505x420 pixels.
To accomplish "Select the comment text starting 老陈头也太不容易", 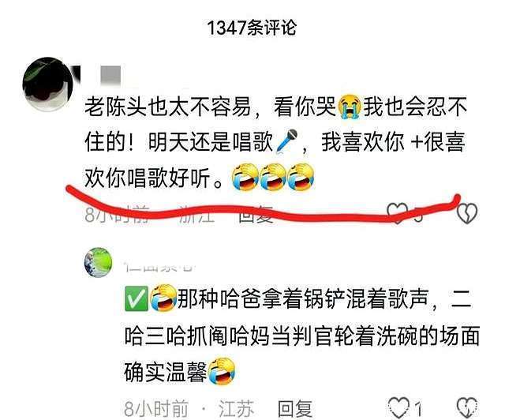I will tap(275, 142).
